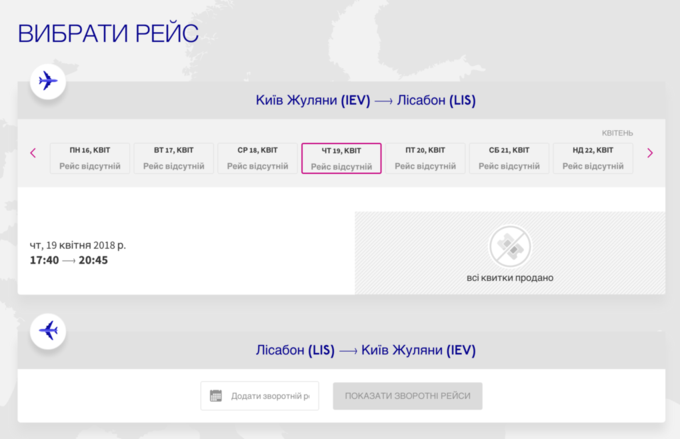Viewport: 680px width, 439px height.
Task: Choose the СБ 21, КВІТ date
Action: coord(509,158)
